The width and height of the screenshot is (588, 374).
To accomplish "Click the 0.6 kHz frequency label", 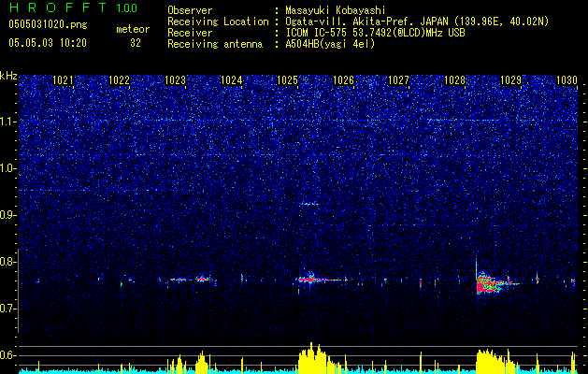I will 8,355.
